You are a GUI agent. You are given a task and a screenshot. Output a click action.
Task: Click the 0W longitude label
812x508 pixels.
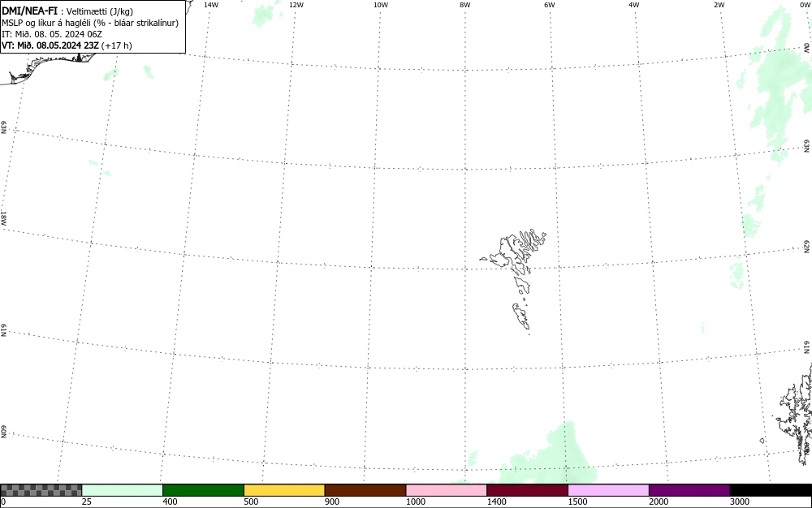pyautogui.click(x=804, y=5)
